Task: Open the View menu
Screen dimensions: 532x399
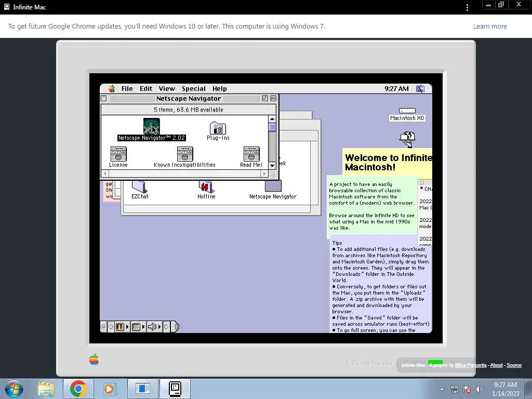Action: pos(167,88)
